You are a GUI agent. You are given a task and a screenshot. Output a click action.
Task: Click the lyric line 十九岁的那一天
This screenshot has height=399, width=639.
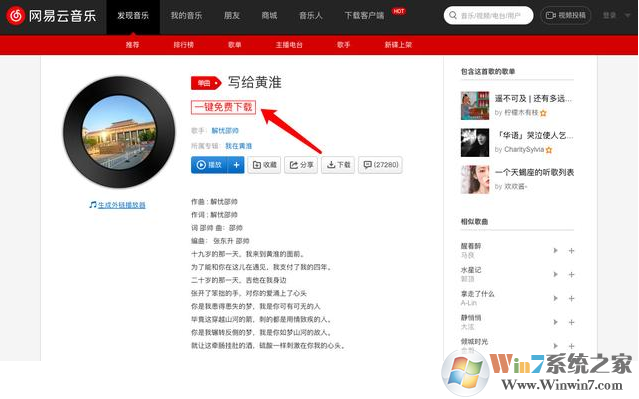(x=247, y=254)
